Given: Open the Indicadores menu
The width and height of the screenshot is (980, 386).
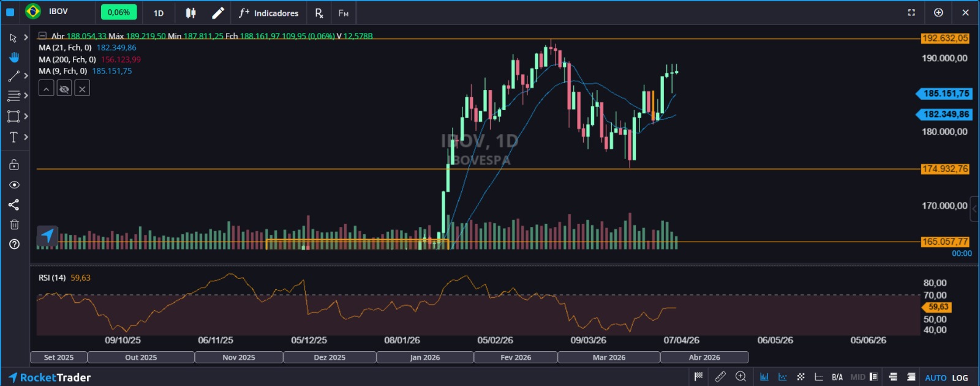Looking at the screenshot, I should point(269,13).
